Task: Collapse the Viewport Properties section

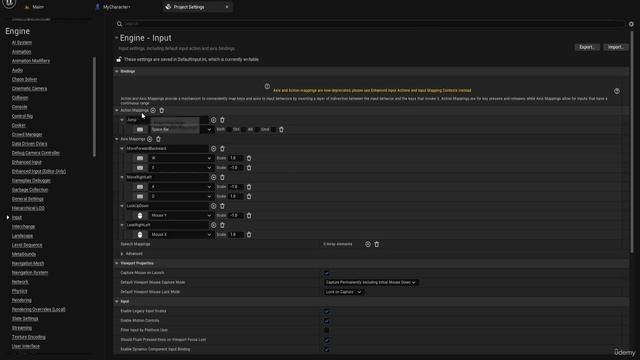Action: pyautogui.click(x=117, y=263)
